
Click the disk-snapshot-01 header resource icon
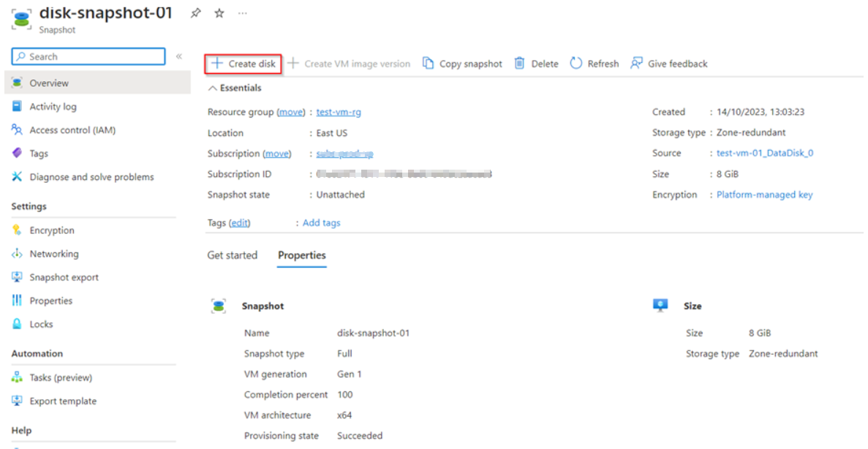tap(22, 19)
